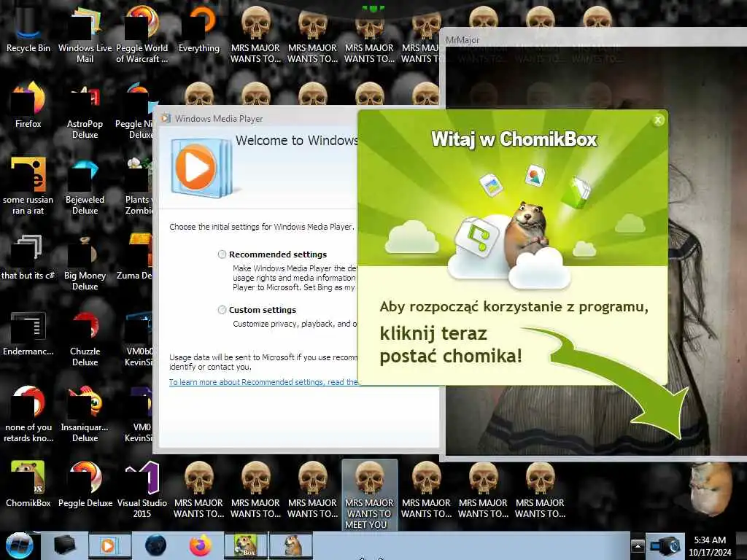Select the VM0b0 KevinSi desktop icon
747x560 pixels.
(138, 338)
